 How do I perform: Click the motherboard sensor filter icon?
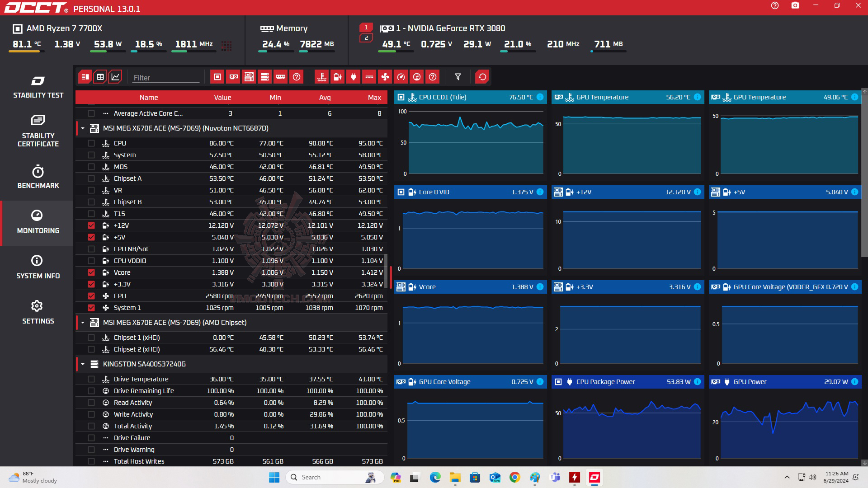[x=249, y=77]
